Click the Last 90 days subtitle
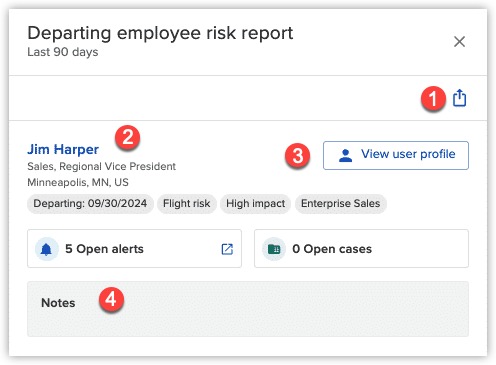This screenshot has width=496, height=365. tap(63, 52)
